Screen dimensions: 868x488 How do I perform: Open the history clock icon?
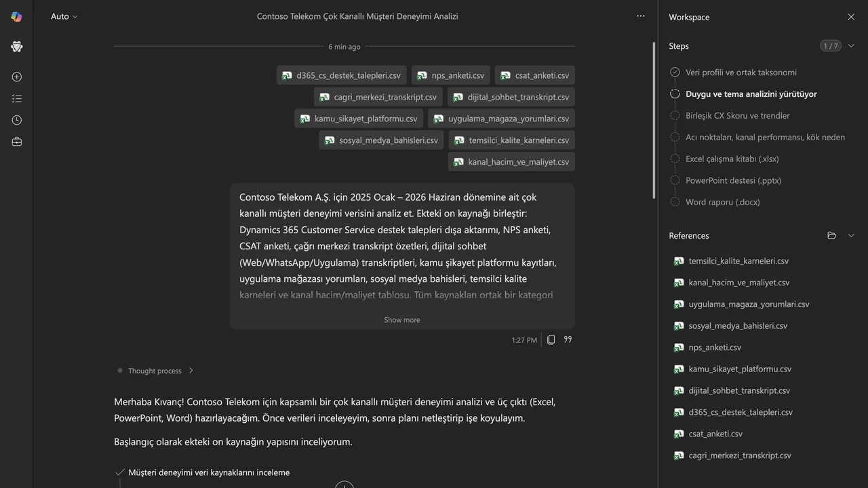click(17, 120)
